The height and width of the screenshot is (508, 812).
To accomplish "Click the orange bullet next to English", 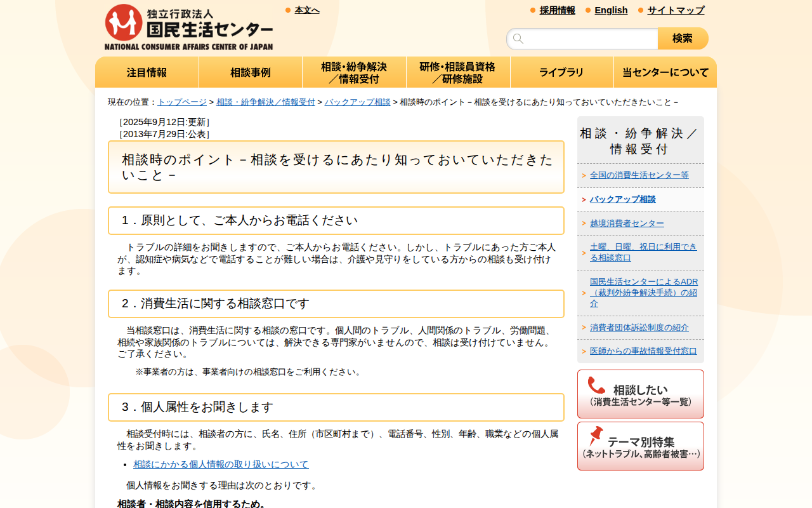I will coord(587,10).
